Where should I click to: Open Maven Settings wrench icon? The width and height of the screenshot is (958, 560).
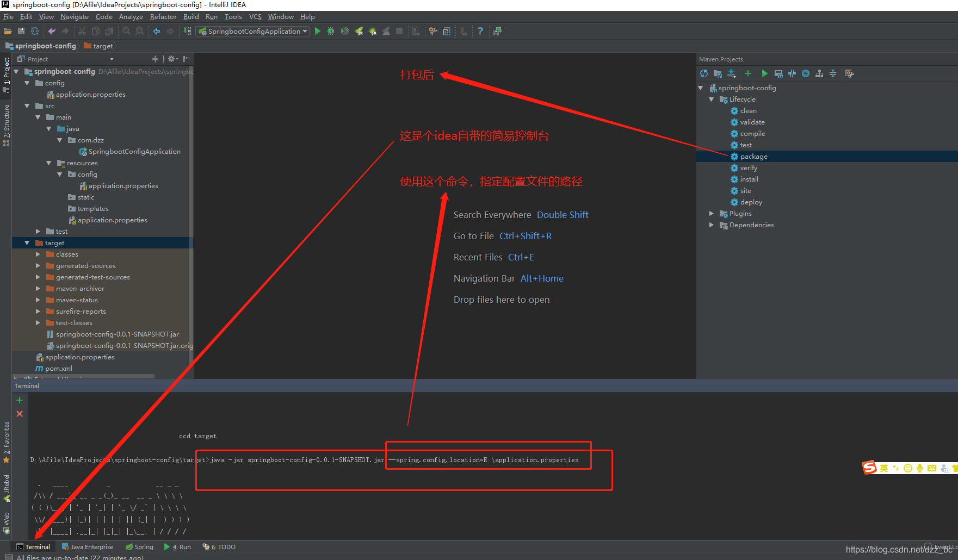coord(850,73)
